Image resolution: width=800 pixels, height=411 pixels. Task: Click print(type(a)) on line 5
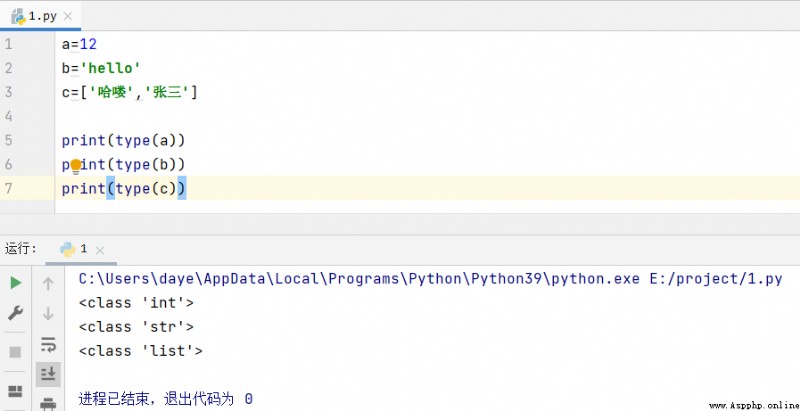point(123,141)
